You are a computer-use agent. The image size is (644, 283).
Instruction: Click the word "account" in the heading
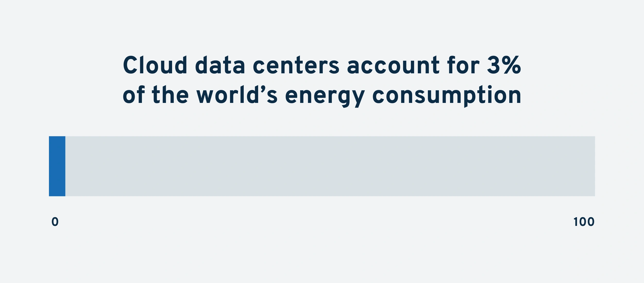point(393,65)
